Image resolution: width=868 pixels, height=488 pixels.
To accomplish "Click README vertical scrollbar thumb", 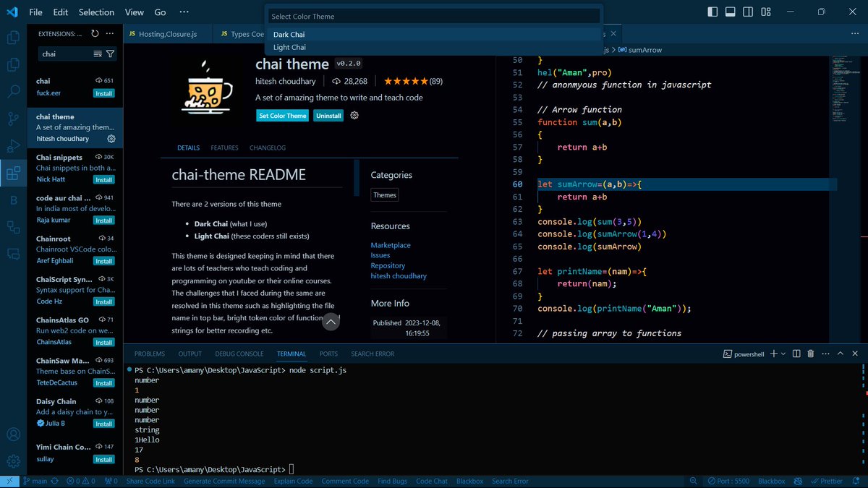I will tap(357, 178).
